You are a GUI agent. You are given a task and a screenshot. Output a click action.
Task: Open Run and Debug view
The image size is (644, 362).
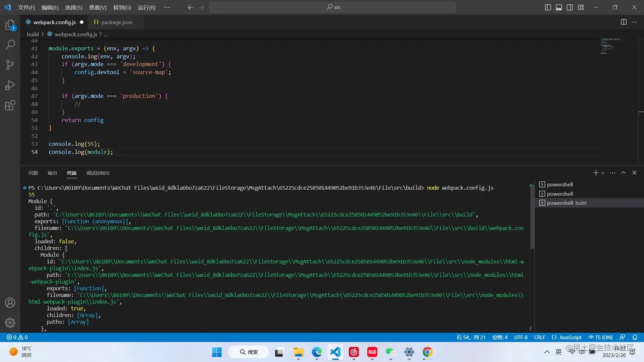coord(10,85)
